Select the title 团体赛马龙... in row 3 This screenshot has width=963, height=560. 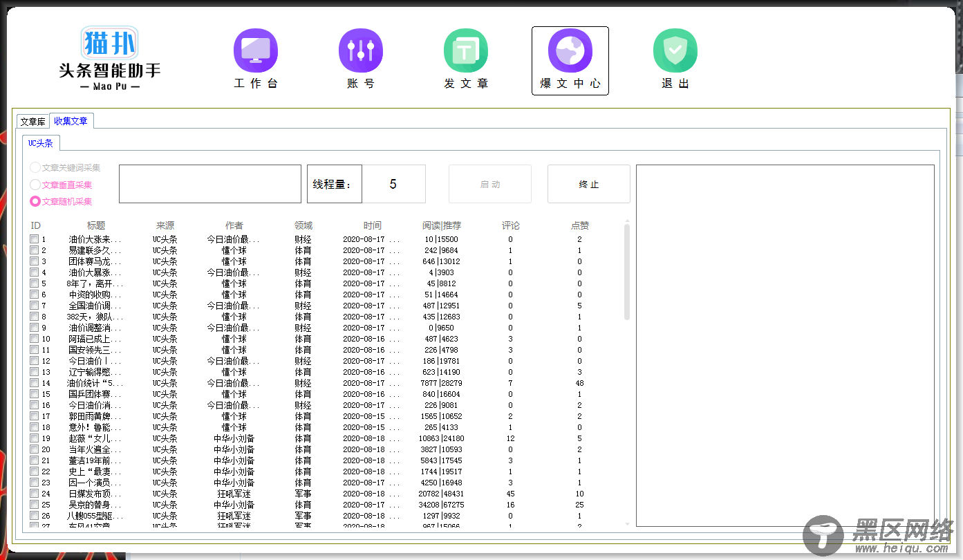click(x=95, y=261)
